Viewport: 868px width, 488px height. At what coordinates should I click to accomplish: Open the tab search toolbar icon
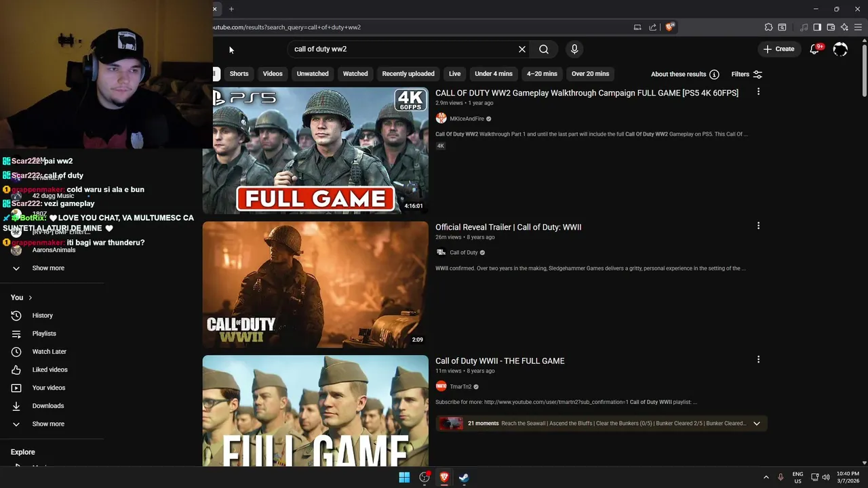782,27
